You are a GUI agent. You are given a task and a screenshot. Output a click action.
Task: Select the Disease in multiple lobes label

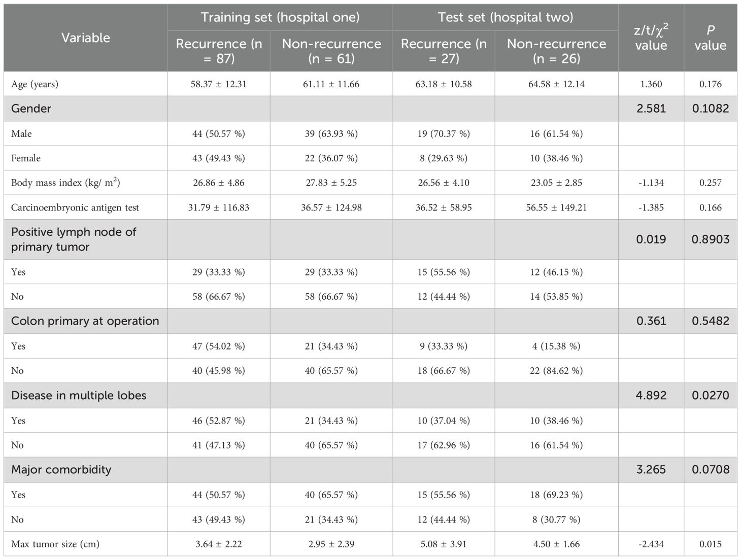coord(79,396)
